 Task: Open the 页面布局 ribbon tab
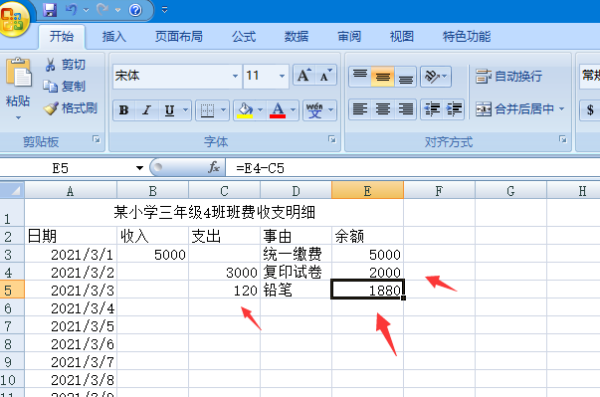179,37
